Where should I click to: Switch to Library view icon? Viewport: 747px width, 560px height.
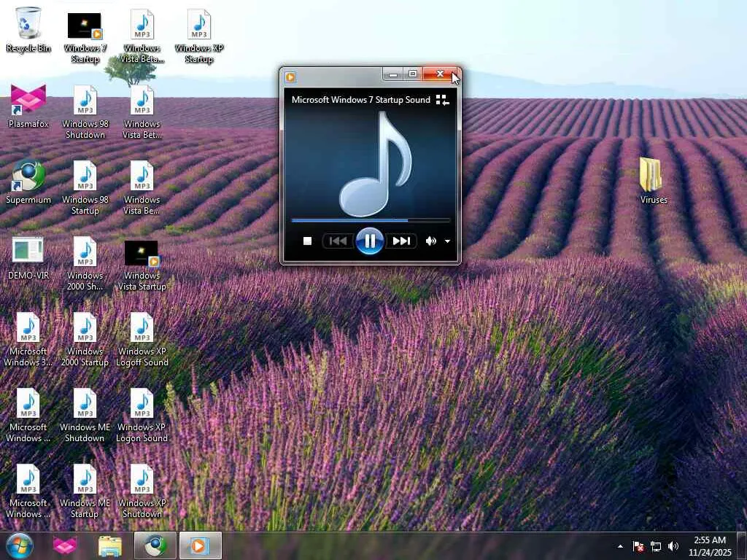click(443, 100)
